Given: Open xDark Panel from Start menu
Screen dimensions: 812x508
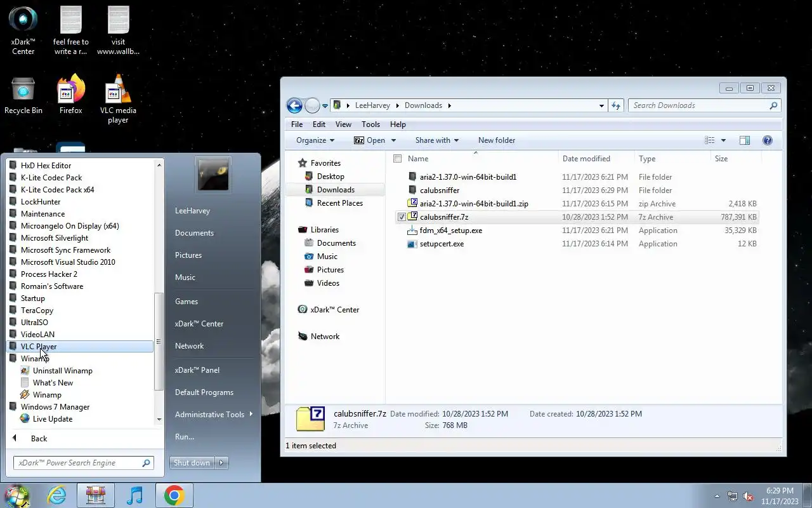Looking at the screenshot, I should pyautogui.click(x=197, y=370).
